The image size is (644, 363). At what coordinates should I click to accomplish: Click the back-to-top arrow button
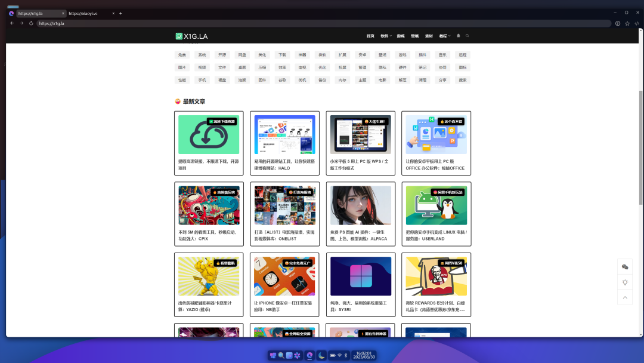pyautogui.click(x=625, y=297)
